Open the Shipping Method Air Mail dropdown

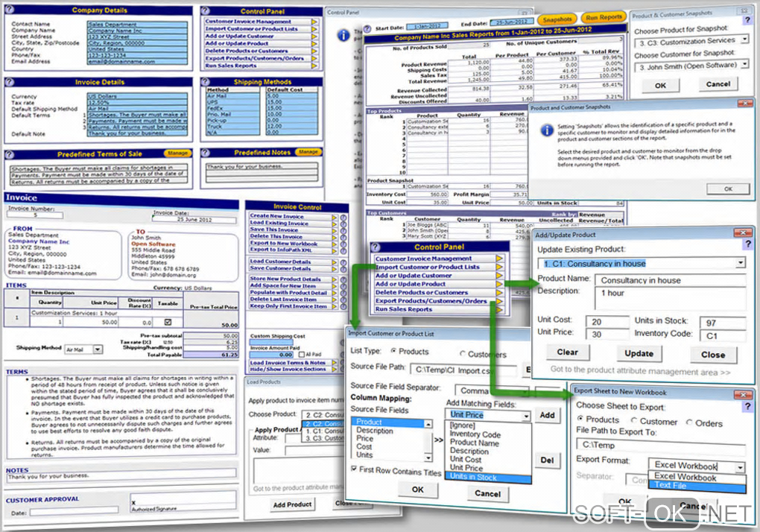[x=98, y=349]
